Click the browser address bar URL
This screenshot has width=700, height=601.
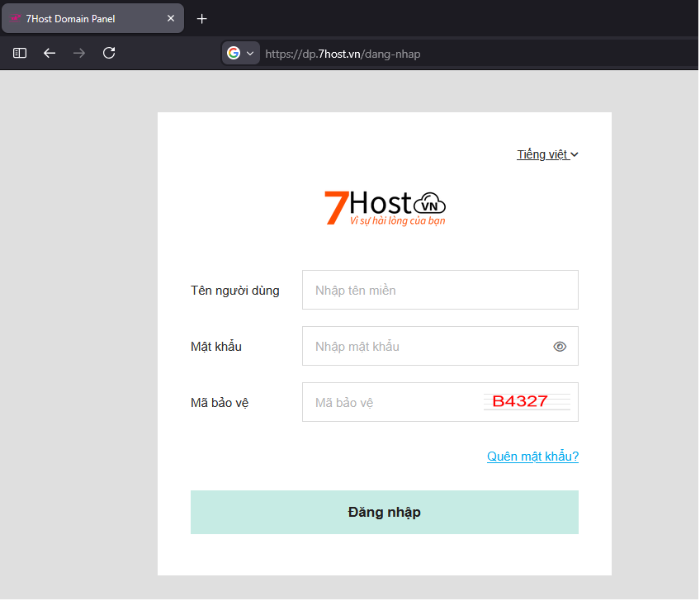[x=347, y=54]
